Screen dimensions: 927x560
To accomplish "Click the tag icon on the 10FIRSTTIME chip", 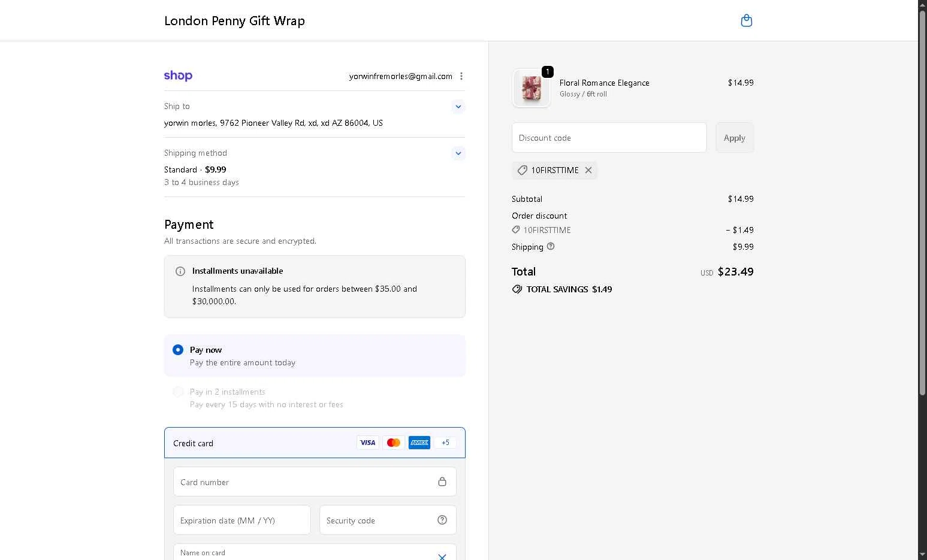I will [x=522, y=170].
